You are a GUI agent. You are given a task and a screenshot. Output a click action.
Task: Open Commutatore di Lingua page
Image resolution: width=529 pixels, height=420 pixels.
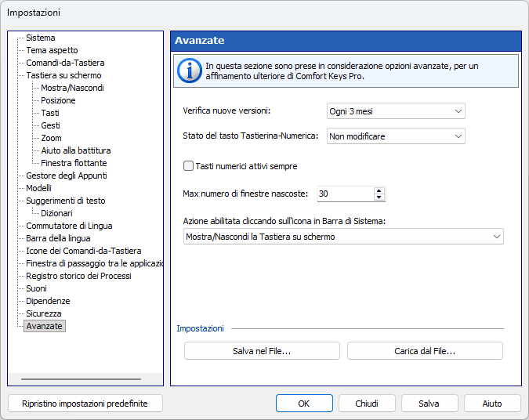pyautogui.click(x=69, y=226)
